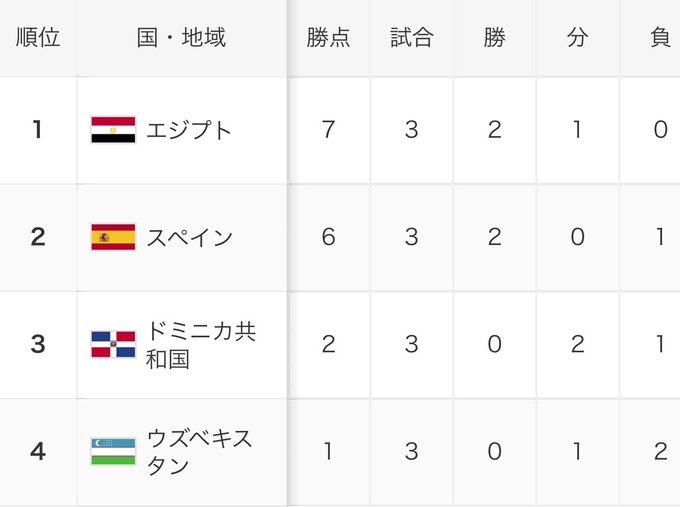Click the Uzbekistan flag icon
Screen dimensions: 680x507
113,451
